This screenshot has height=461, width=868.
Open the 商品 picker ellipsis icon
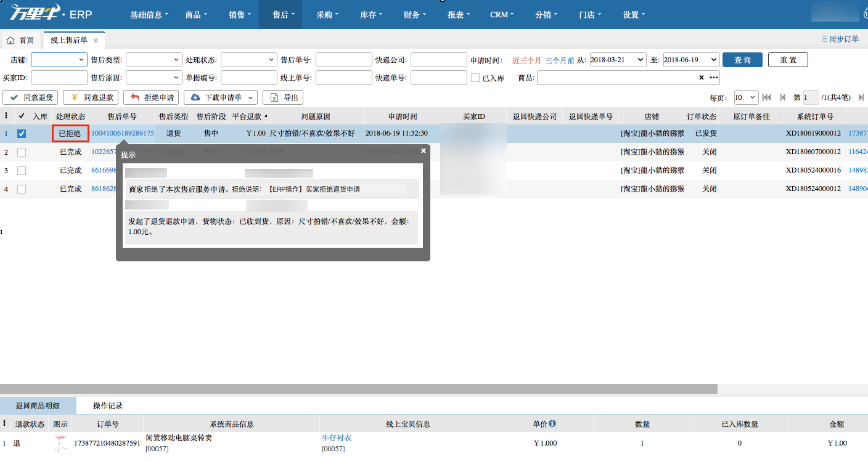[714, 78]
